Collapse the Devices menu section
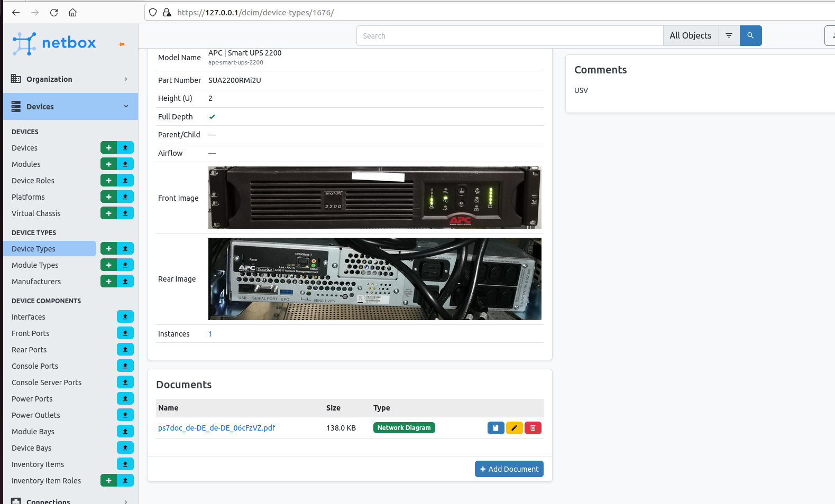Viewport: 835px width, 504px height. 70,107
